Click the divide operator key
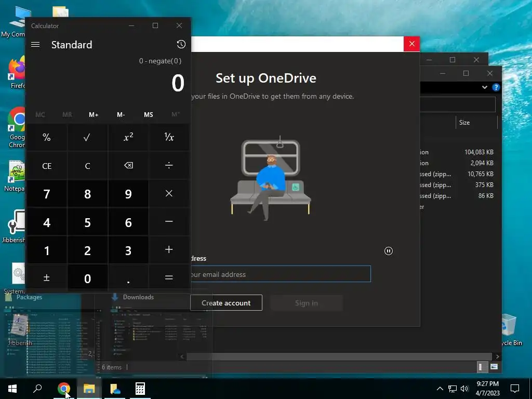Image resolution: width=532 pixels, height=399 pixels. (x=169, y=166)
